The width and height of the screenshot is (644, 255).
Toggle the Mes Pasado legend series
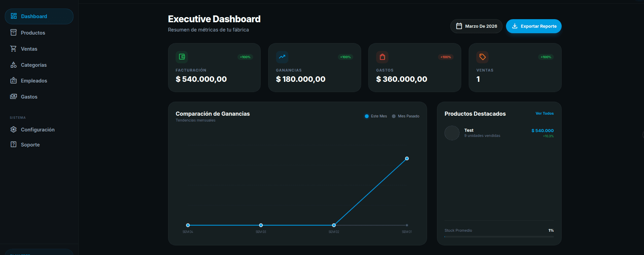click(x=406, y=116)
